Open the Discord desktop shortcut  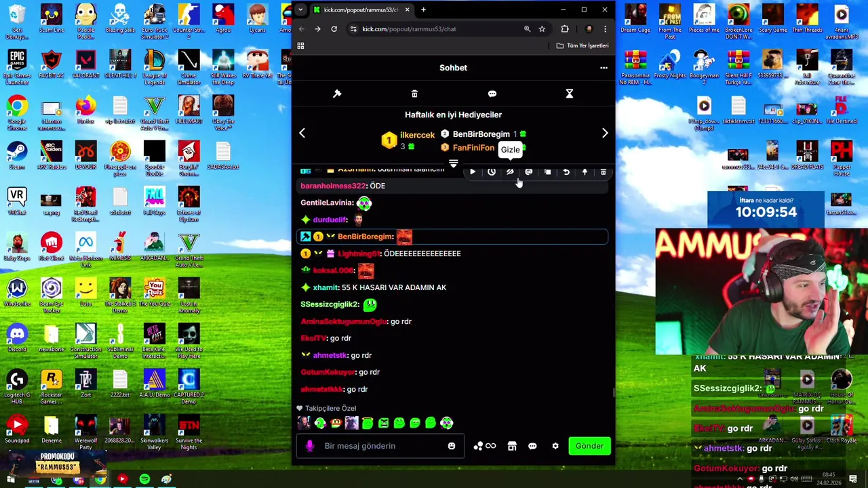click(x=17, y=337)
